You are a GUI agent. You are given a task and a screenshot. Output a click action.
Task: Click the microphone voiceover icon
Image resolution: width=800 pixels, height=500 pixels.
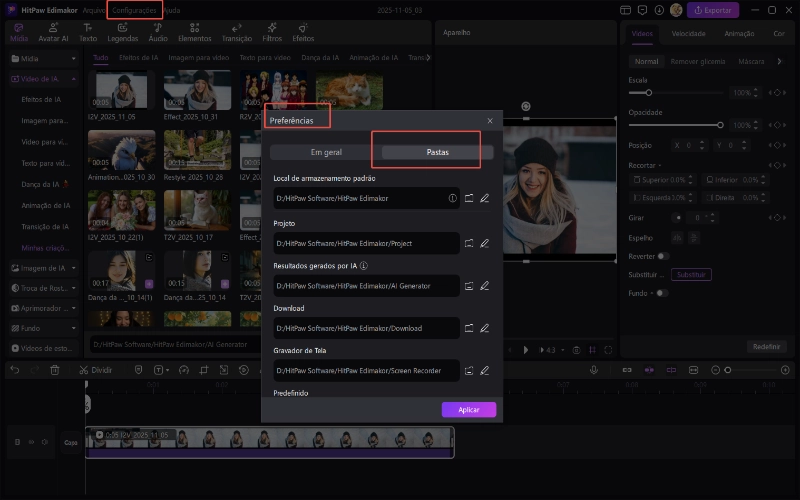point(594,370)
